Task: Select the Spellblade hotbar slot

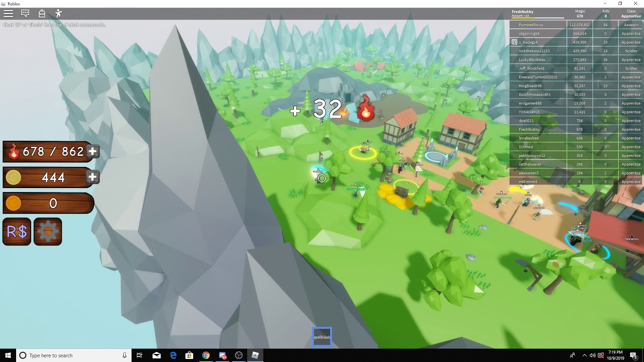Action: [322, 337]
